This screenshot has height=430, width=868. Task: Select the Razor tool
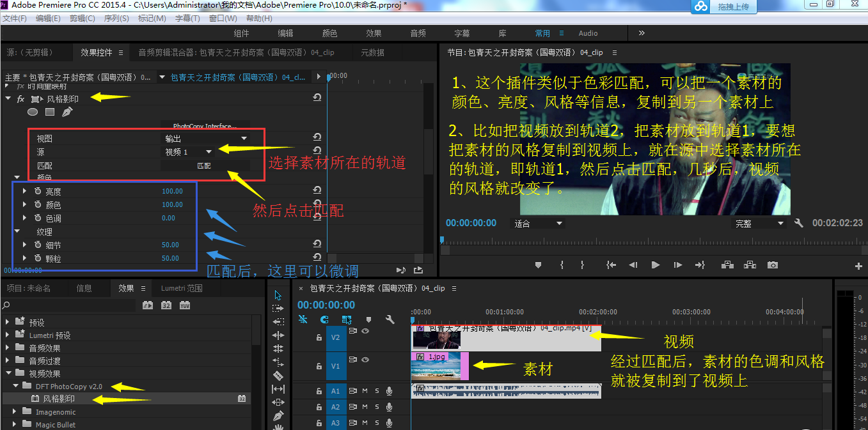[x=278, y=376]
